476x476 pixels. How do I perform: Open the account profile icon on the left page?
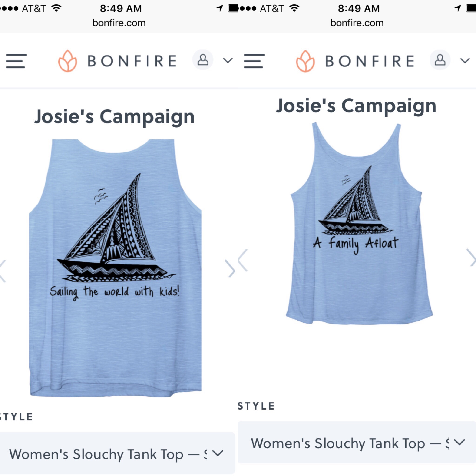pyautogui.click(x=203, y=60)
